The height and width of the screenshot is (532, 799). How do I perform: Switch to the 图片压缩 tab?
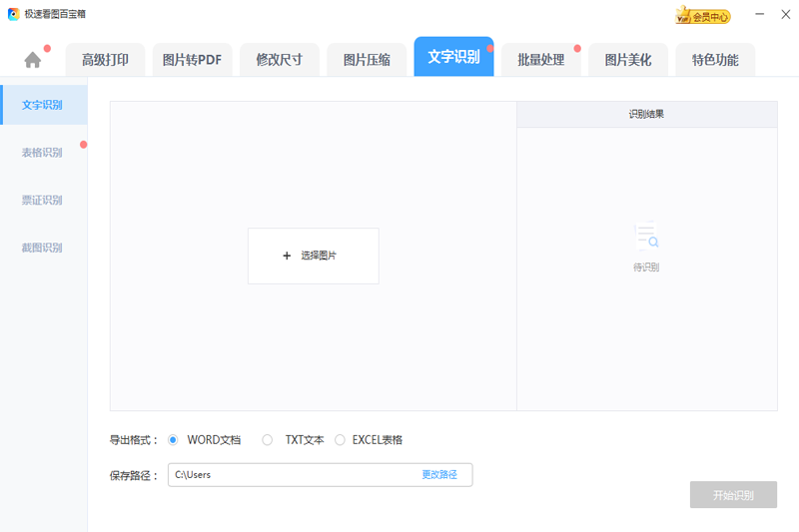pos(367,60)
